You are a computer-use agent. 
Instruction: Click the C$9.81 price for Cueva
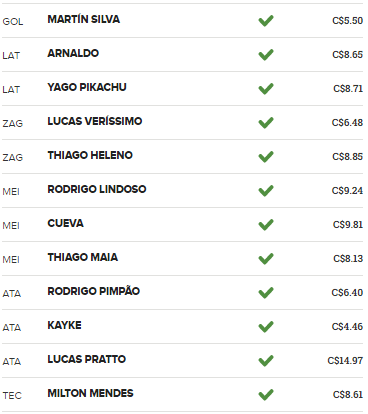pyautogui.click(x=348, y=225)
